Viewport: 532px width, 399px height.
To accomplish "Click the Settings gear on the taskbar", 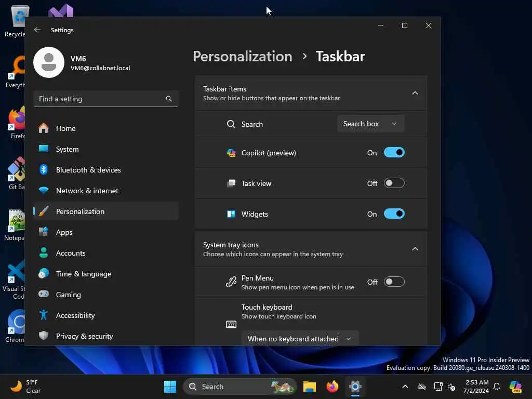I will [x=355, y=387].
